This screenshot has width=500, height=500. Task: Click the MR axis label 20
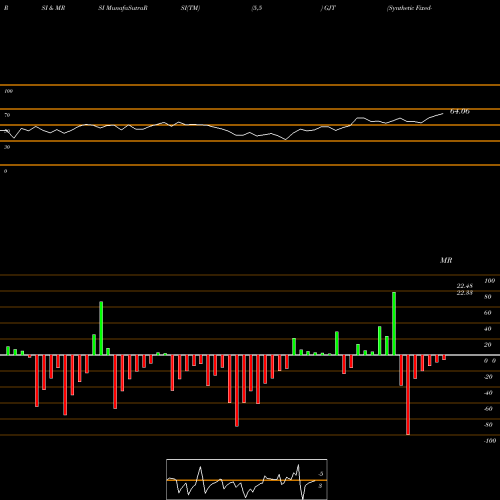(x=487, y=345)
